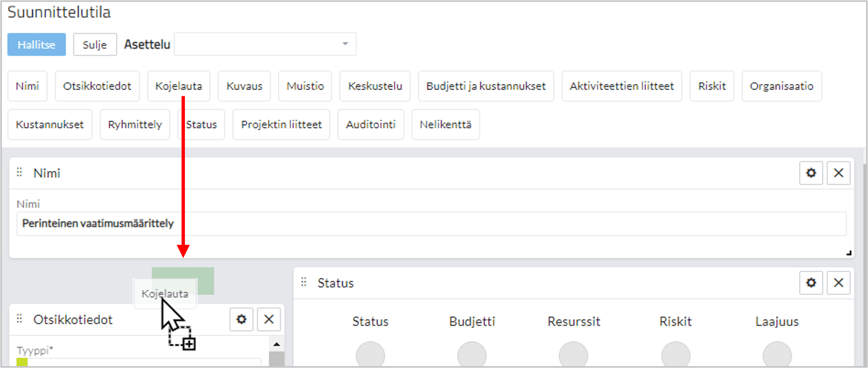The image size is (868, 368).
Task: Close the Status panel with X
Action: pyautogui.click(x=838, y=283)
